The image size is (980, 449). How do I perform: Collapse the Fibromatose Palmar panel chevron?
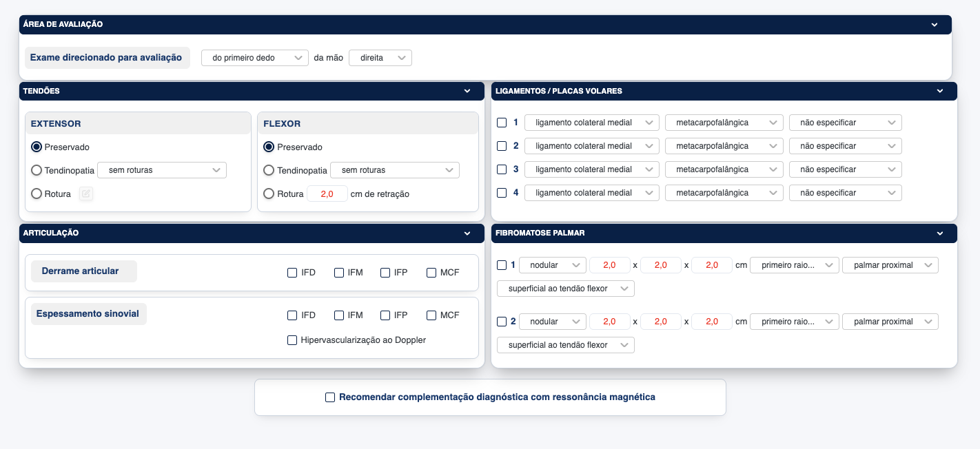click(x=940, y=233)
